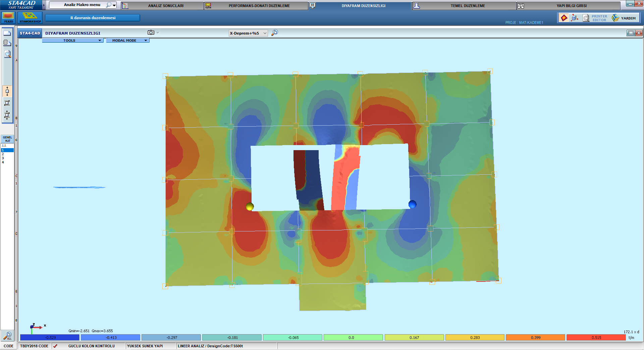Switch to the TEMEL DUZENLEME tab
Viewport: 644px width, 350px height.
[x=468, y=6]
